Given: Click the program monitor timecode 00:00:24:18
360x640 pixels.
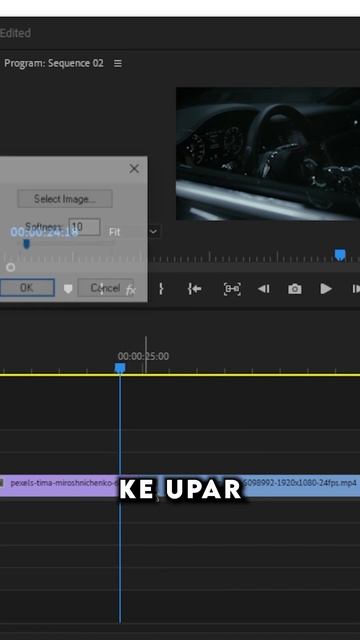Looking at the screenshot, I should (44, 232).
